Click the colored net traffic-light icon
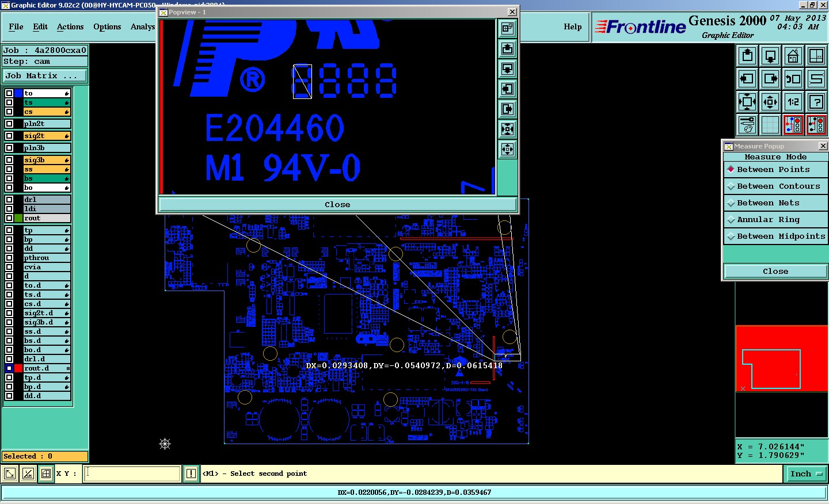 (793, 125)
